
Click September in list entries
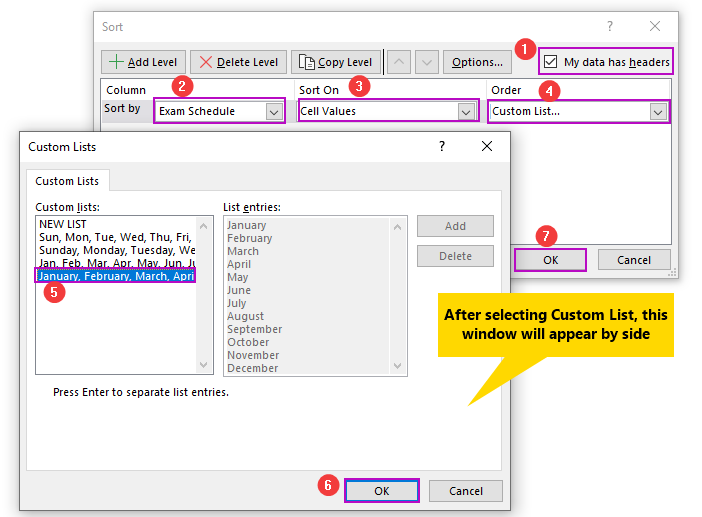255,329
